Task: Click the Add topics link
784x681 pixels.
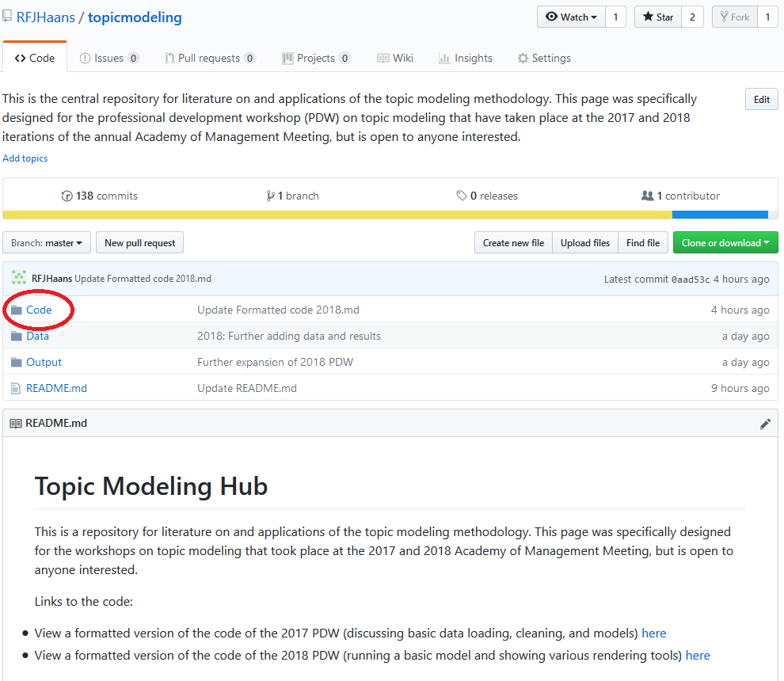Action: 25,158
